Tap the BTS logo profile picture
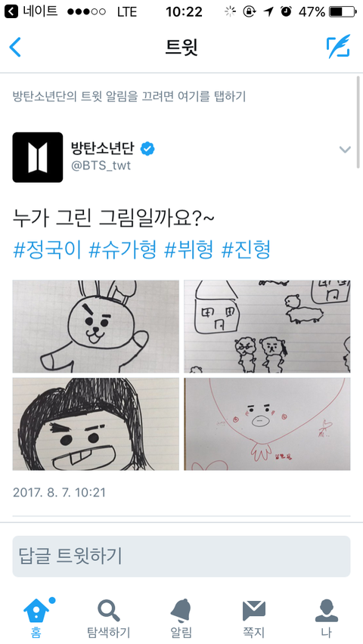Image resolution: width=363 pixels, height=644 pixels. [38, 157]
